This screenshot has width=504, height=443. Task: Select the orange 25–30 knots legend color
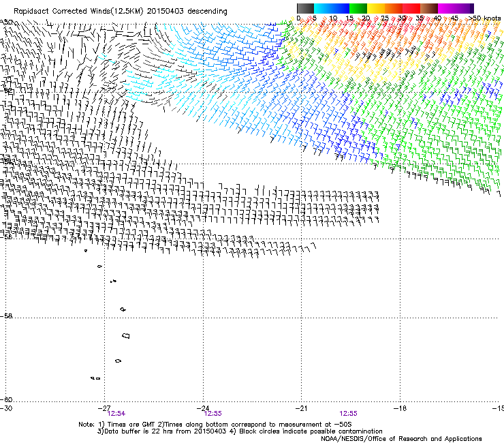(394, 8)
